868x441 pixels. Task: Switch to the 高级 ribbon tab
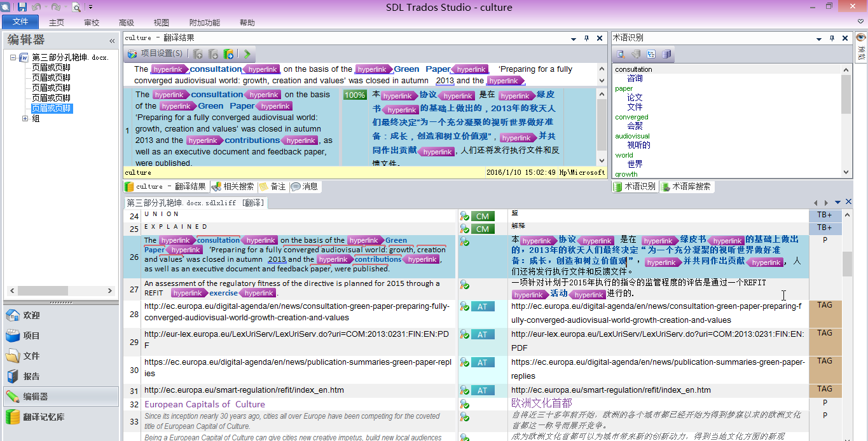[127, 22]
